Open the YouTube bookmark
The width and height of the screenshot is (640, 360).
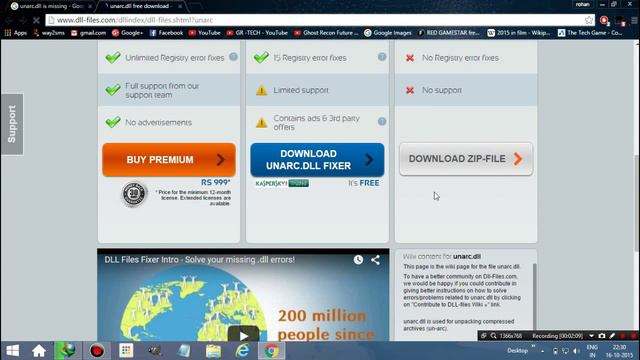pyautogui.click(x=204, y=33)
